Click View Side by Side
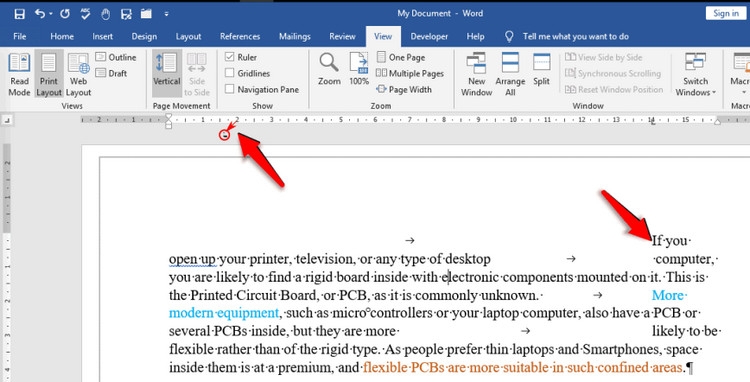The height and width of the screenshot is (382, 750). pos(604,57)
